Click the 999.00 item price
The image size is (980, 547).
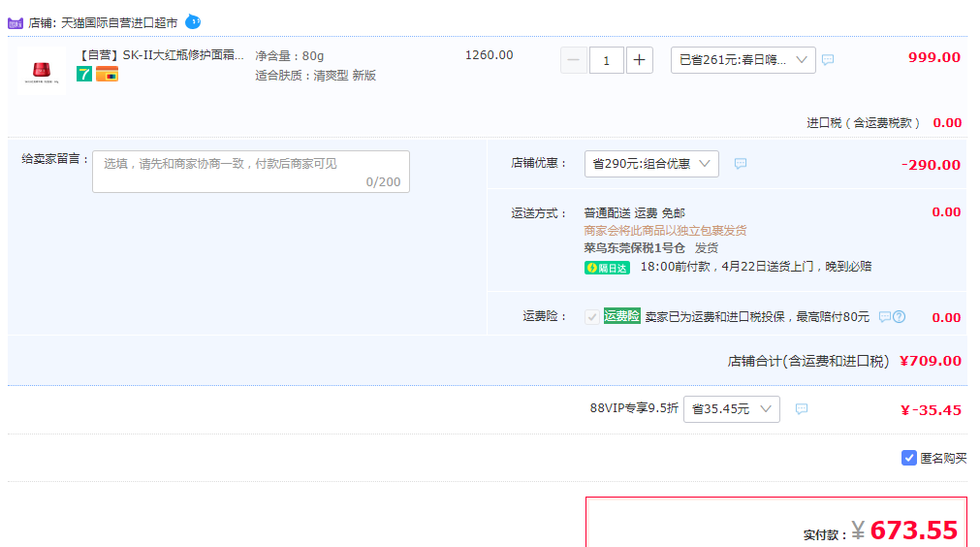click(933, 57)
